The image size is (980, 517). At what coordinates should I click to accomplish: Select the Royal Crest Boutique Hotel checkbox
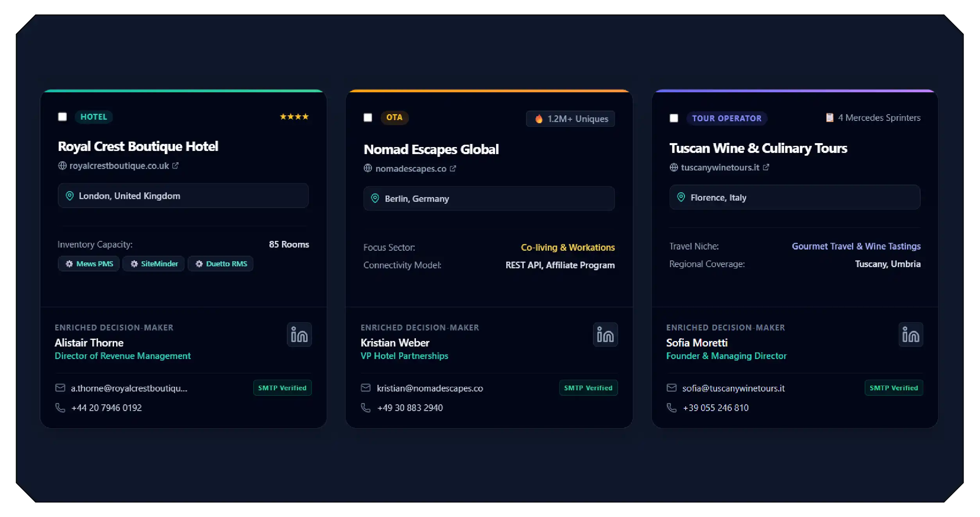pos(62,117)
